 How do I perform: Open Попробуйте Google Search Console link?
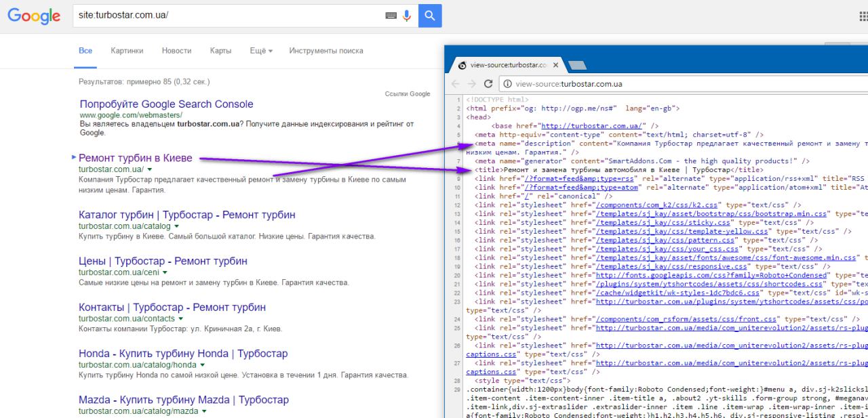pos(166,104)
